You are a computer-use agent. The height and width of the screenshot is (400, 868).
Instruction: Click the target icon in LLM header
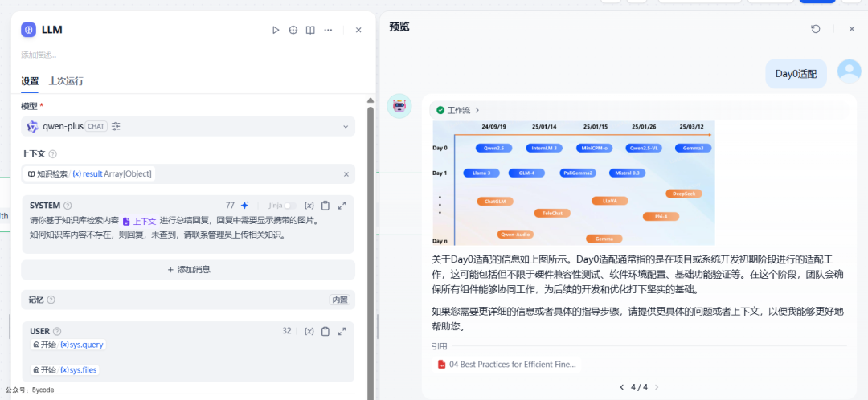pyautogui.click(x=293, y=30)
